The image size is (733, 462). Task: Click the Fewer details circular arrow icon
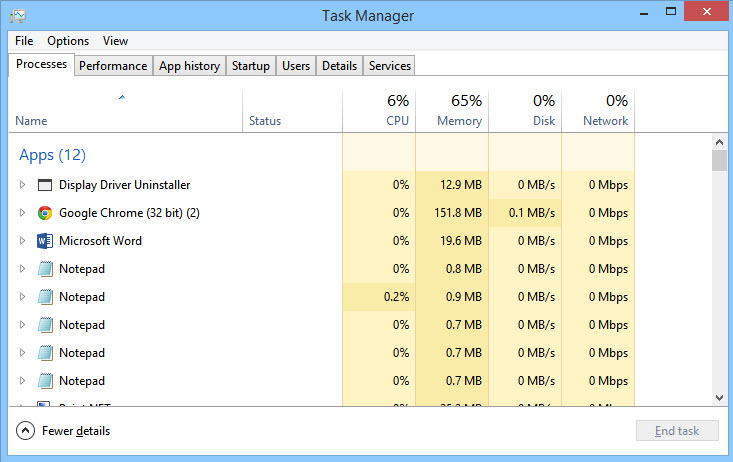point(25,431)
